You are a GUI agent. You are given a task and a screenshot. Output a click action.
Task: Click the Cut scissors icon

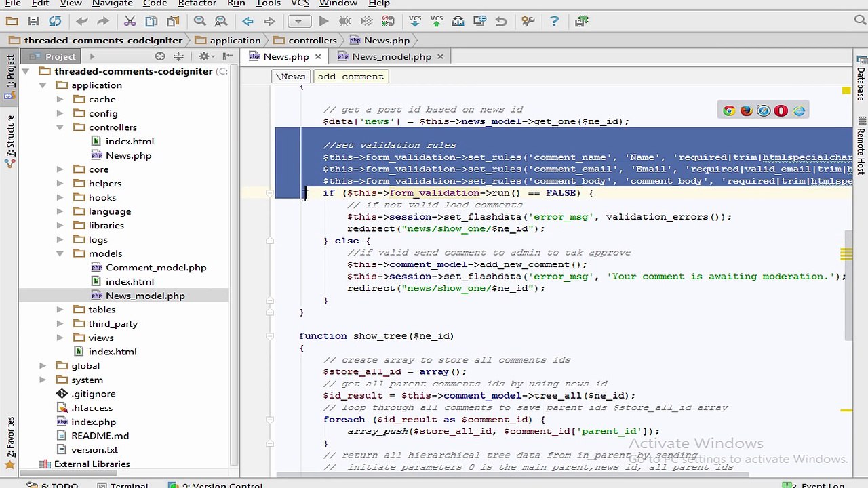(x=130, y=22)
